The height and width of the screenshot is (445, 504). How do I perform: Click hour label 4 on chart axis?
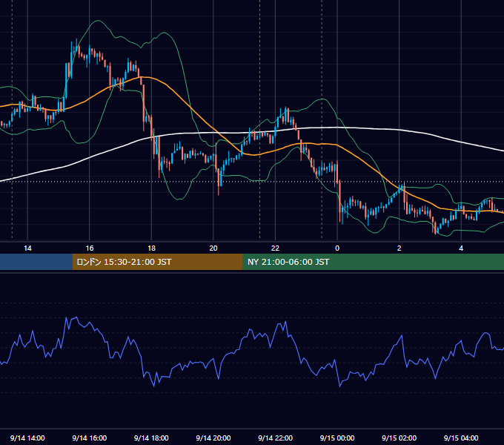(x=461, y=248)
